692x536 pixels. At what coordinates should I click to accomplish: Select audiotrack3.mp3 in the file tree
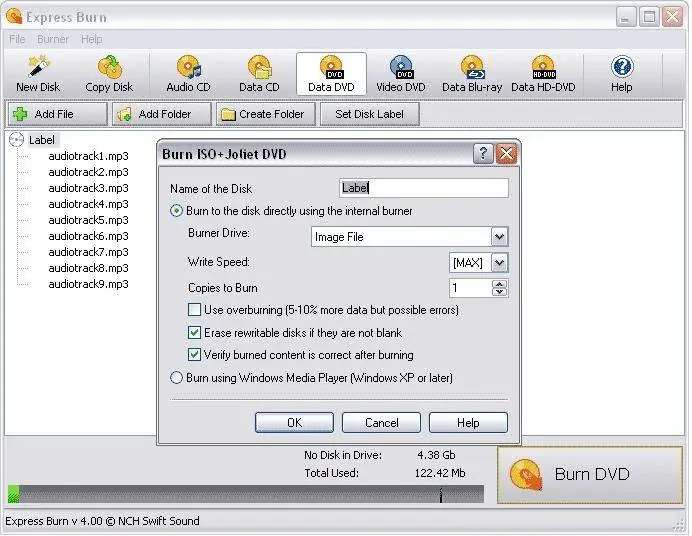[88, 188]
